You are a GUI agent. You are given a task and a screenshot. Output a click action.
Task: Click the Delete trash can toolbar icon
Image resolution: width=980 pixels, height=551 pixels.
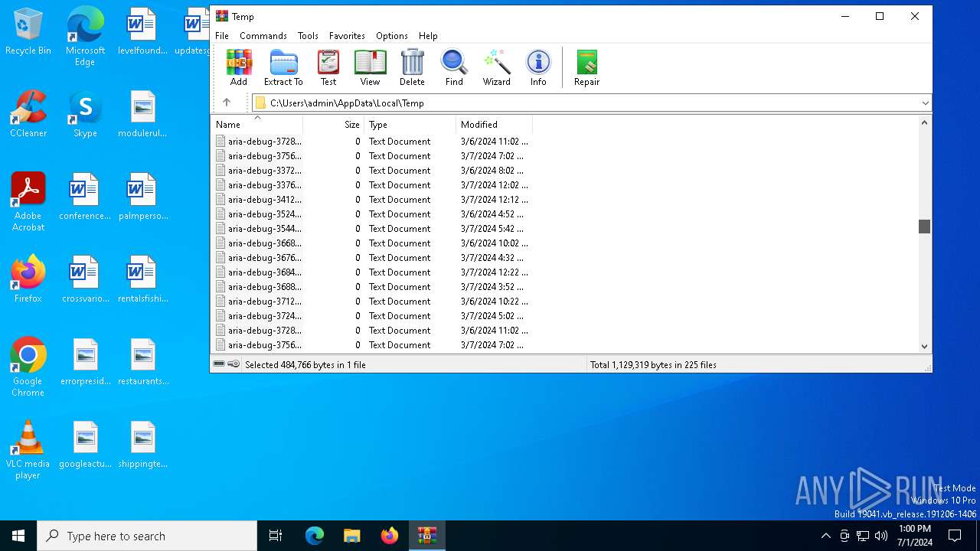point(412,67)
